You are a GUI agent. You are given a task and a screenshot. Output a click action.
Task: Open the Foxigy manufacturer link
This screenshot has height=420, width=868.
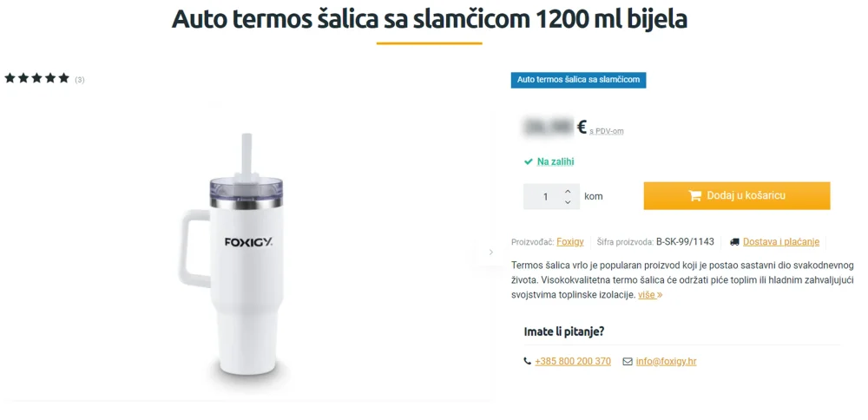click(570, 242)
